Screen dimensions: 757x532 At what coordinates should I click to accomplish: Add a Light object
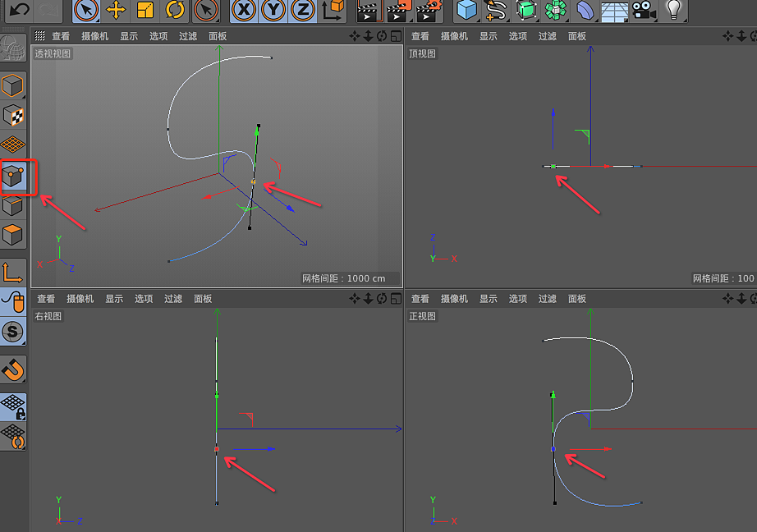(672, 11)
